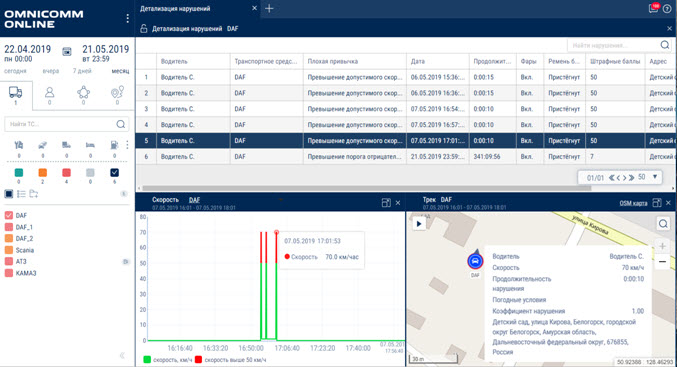Toggle the grey color filter checkbox
Screen dimensions: 677x367
pyautogui.click(x=90, y=173)
